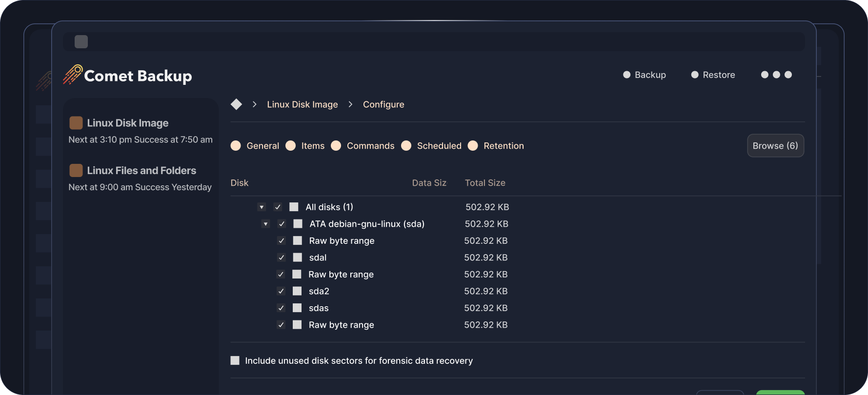This screenshot has height=395, width=868.
Task: Enable include unused disk sectors option
Action: click(x=235, y=361)
